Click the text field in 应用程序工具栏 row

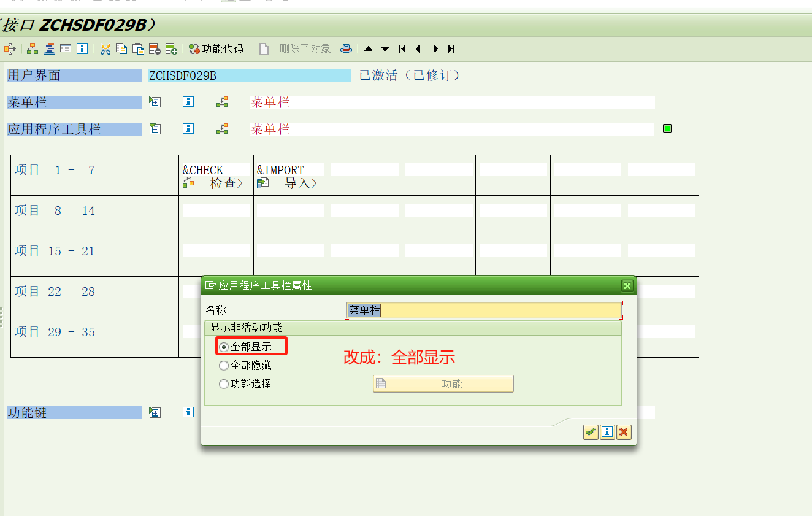point(452,129)
